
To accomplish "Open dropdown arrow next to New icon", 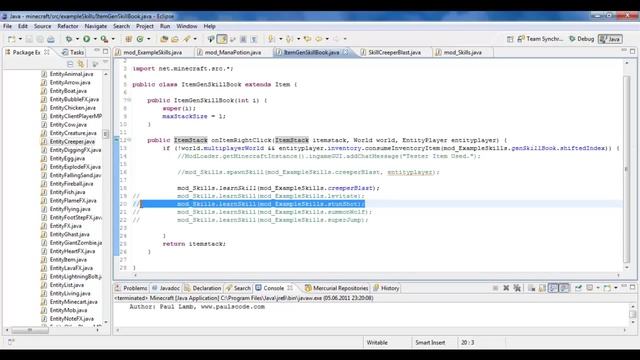I will (20, 39).
